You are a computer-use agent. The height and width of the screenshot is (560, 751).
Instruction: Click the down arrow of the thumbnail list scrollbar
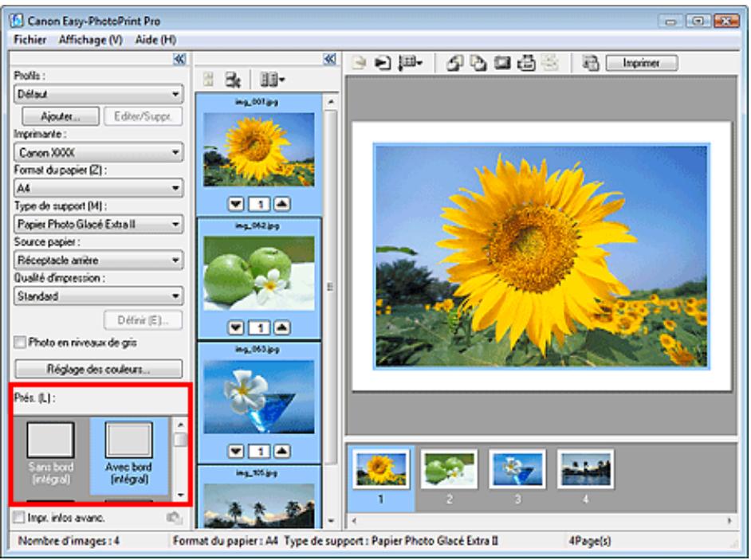[331, 521]
